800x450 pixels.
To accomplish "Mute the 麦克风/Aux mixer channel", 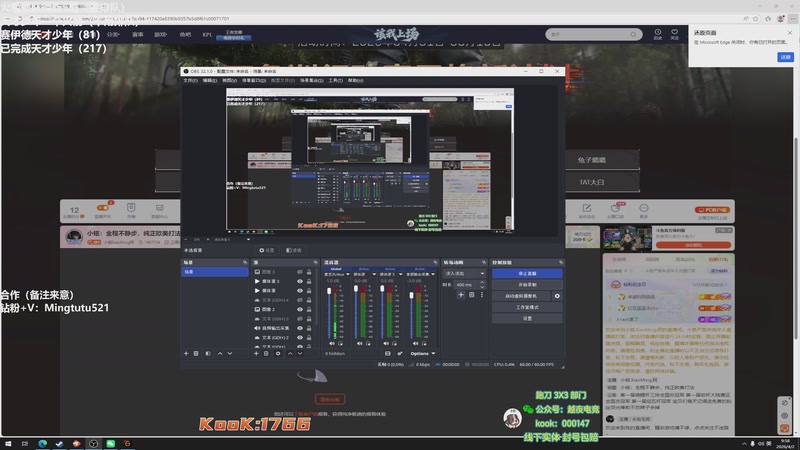I will (332, 343).
